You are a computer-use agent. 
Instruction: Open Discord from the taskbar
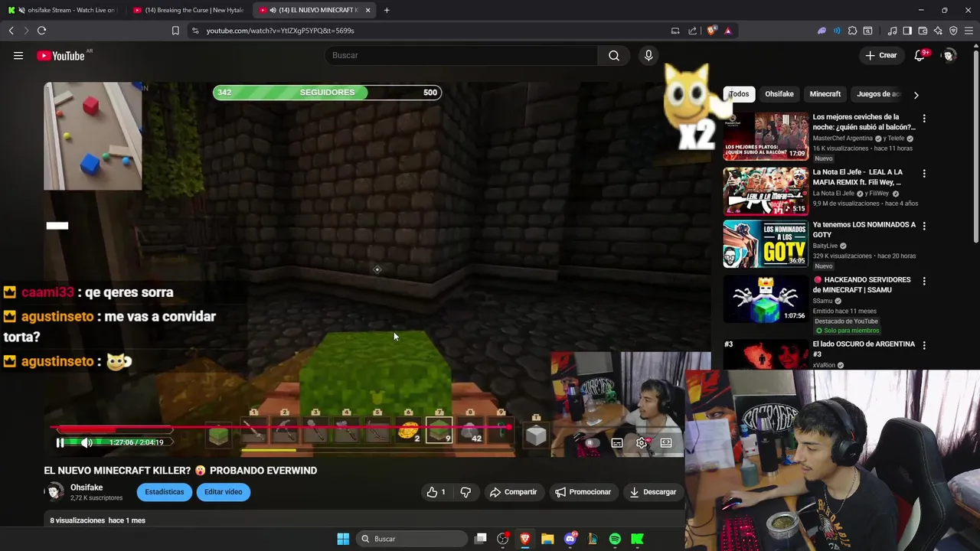(x=570, y=539)
